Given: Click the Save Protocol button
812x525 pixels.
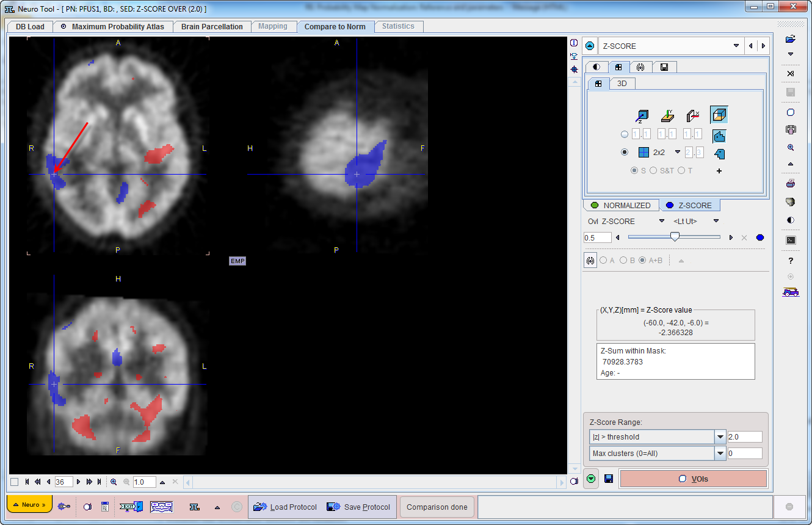Looking at the screenshot, I should pyautogui.click(x=358, y=507).
